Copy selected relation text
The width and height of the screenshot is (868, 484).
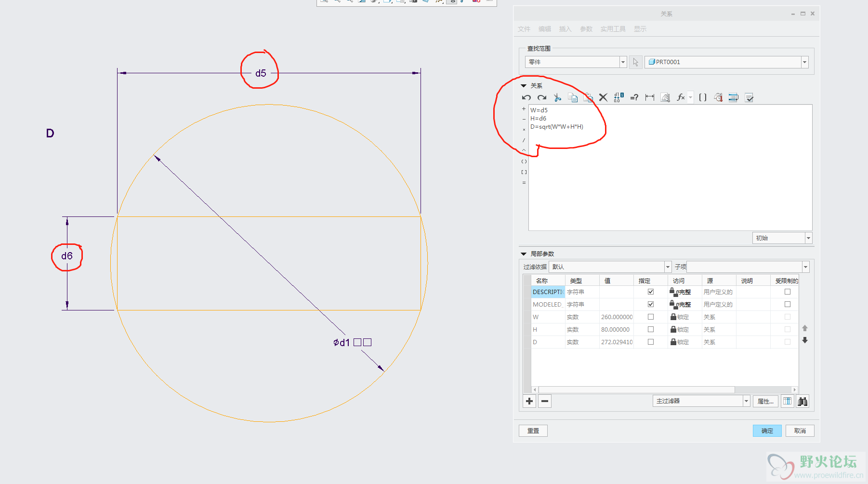click(x=573, y=97)
